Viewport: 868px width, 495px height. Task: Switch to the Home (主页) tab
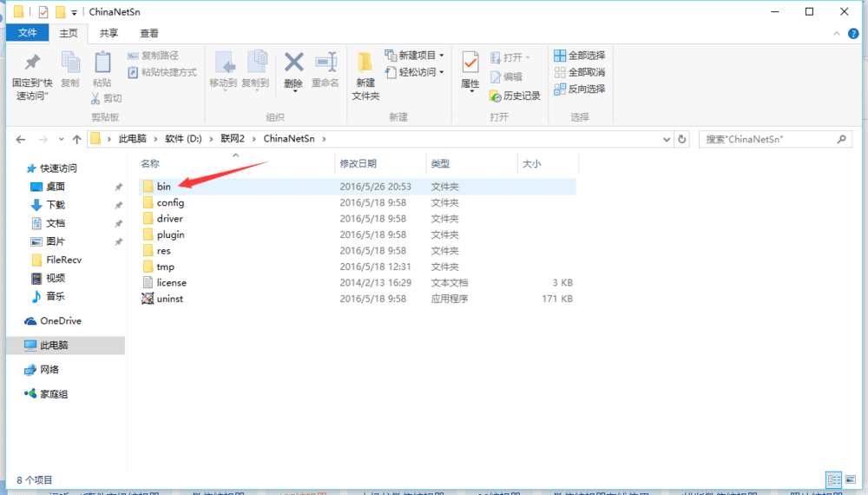tap(69, 33)
